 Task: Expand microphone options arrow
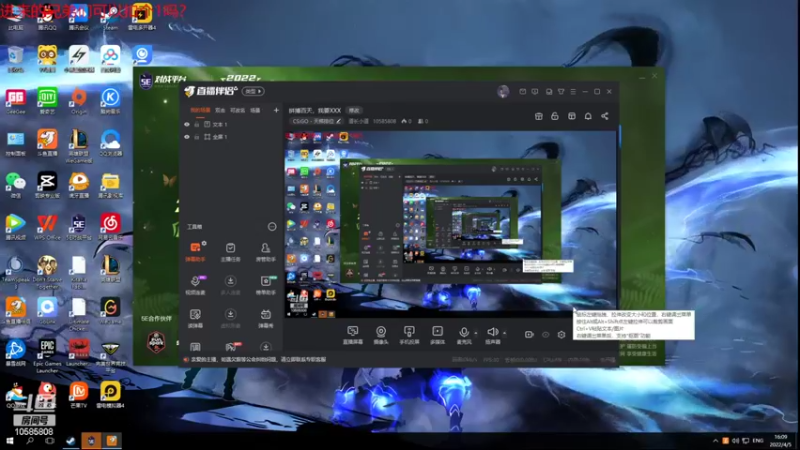[x=476, y=333]
